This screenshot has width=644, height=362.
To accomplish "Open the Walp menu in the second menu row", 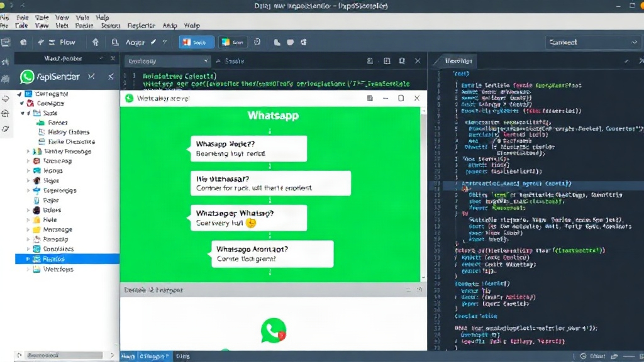I will [192, 25].
